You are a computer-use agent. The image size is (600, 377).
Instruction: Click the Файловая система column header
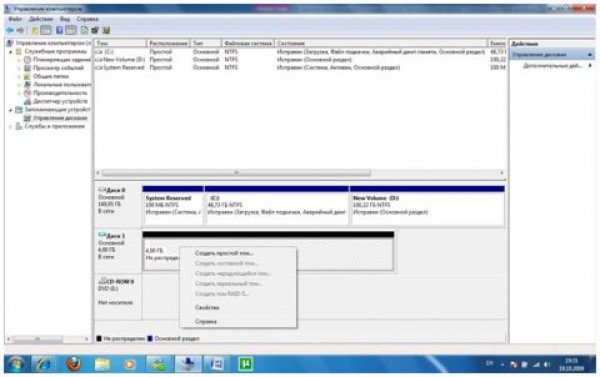point(248,43)
